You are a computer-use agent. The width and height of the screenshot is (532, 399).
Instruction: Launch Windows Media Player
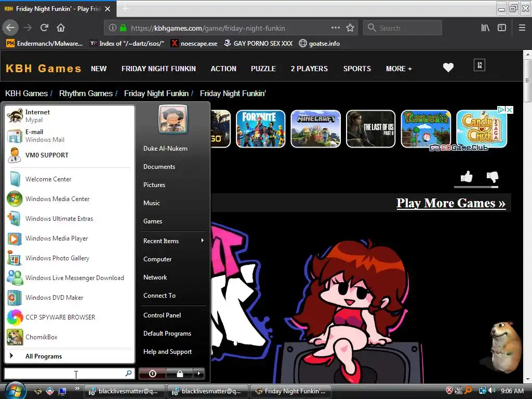coord(69,238)
